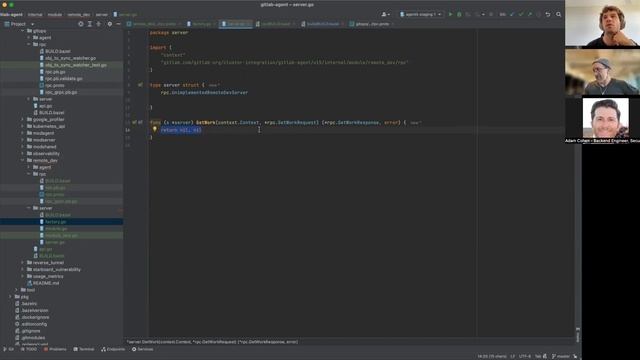Screen dimensions: 640x360
Task: Click the LF line separator in status bar
Action: pos(513,356)
